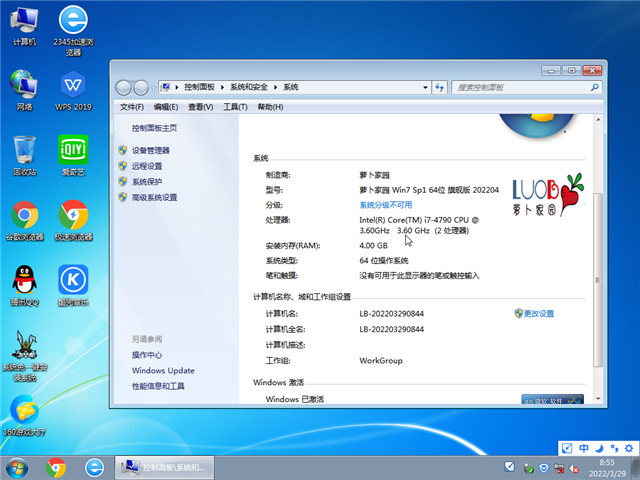Open the 回收站 recycle bin

(24, 156)
